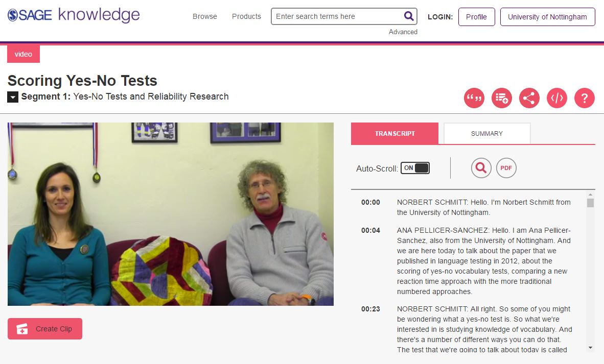The image size is (604, 364).
Task: Click the transcript search magnifier icon
Action: [x=481, y=168]
